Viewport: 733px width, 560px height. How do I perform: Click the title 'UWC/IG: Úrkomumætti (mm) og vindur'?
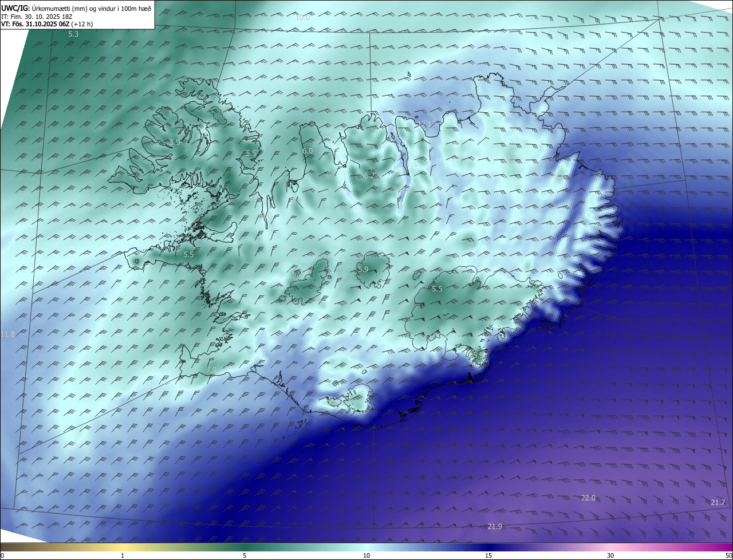point(76,8)
